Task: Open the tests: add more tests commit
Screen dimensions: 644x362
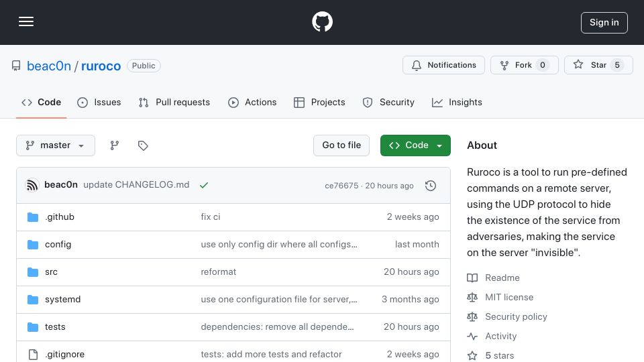Action: pyautogui.click(x=271, y=354)
